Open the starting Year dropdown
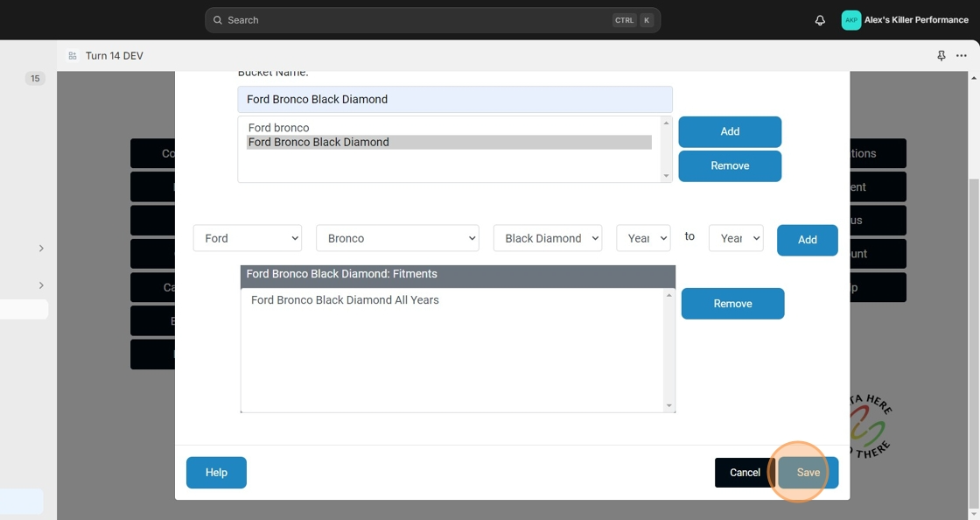The height and width of the screenshot is (520, 980). point(643,238)
